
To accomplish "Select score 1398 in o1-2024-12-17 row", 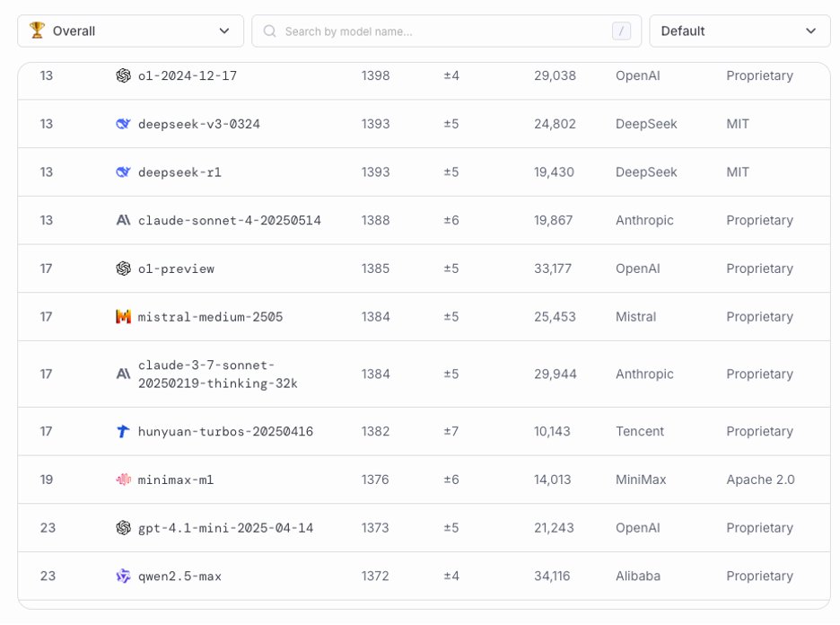I will click(x=375, y=75).
